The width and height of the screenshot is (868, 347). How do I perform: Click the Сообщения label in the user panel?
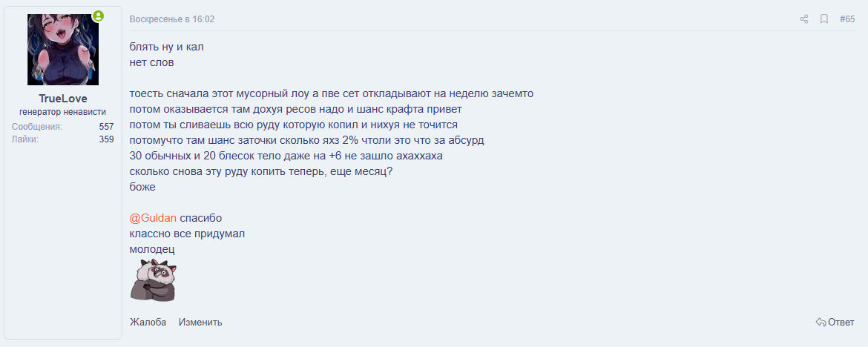(36, 127)
